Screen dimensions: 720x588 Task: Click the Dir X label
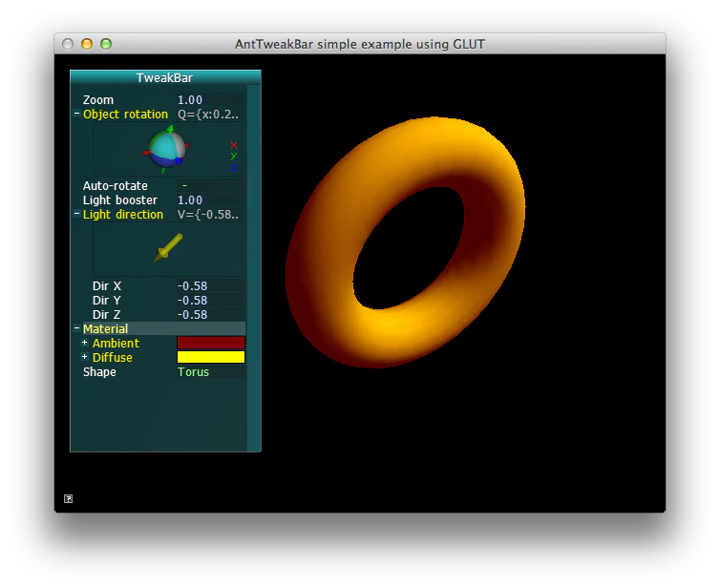pyautogui.click(x=107, y=286)
